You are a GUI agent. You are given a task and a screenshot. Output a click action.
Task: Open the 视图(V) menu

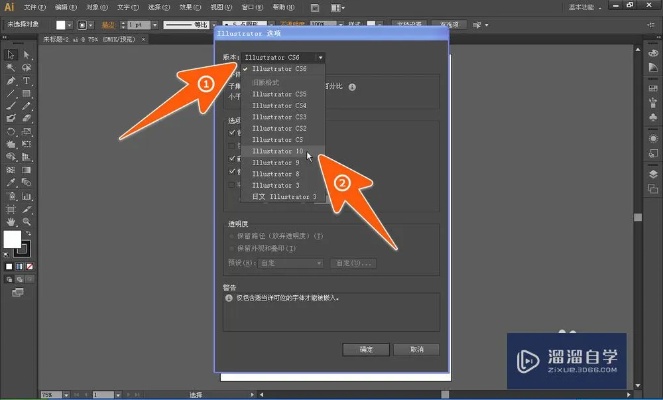click(x=221, y=7)
